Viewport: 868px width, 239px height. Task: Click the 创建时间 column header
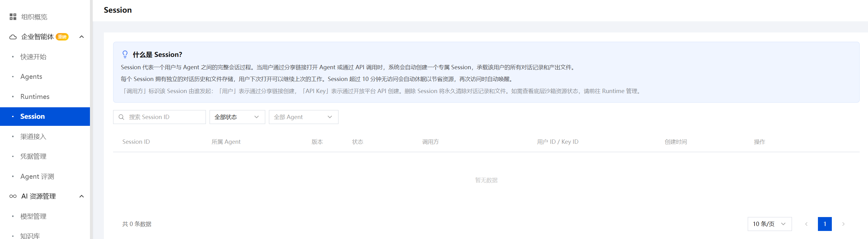click(x=676, y=142)
